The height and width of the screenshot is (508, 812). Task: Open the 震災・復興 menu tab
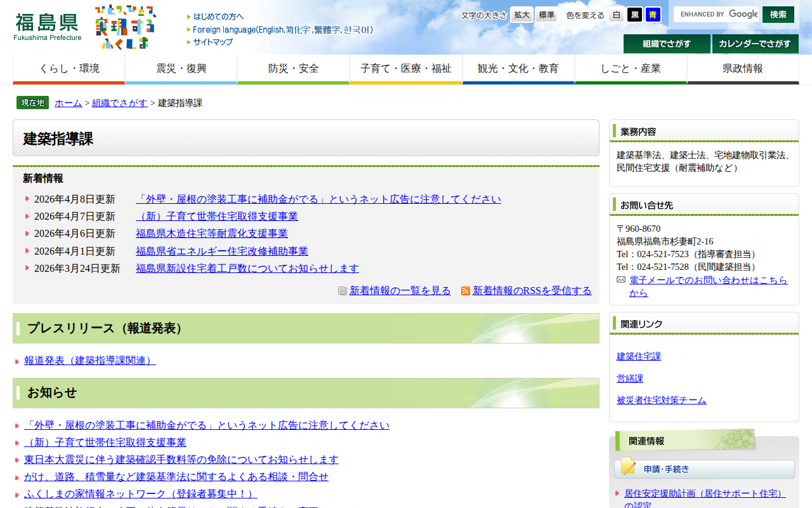pos(181,69)
